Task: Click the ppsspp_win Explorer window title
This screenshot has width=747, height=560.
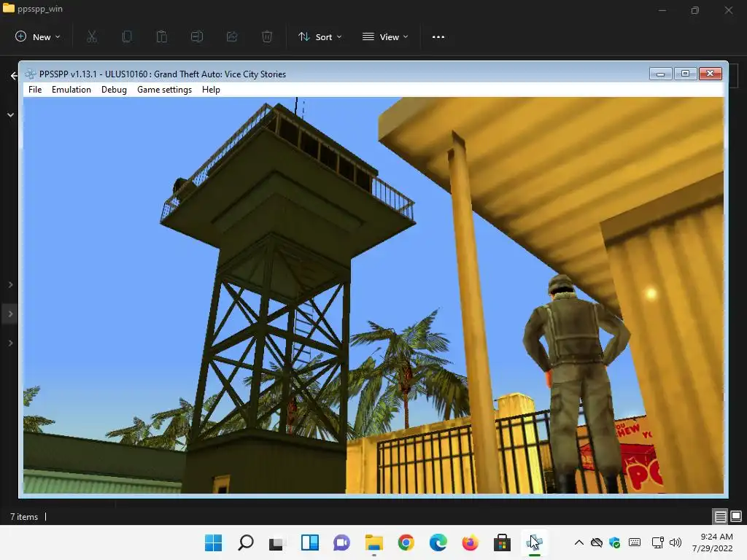Action: tap(40, 9)
